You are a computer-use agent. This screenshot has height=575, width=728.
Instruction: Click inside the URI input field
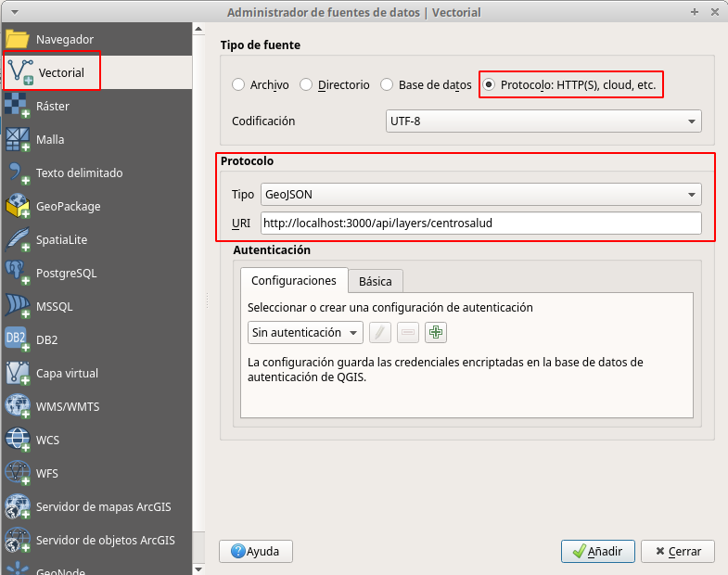pyautogui.click(x=481, y=223)
